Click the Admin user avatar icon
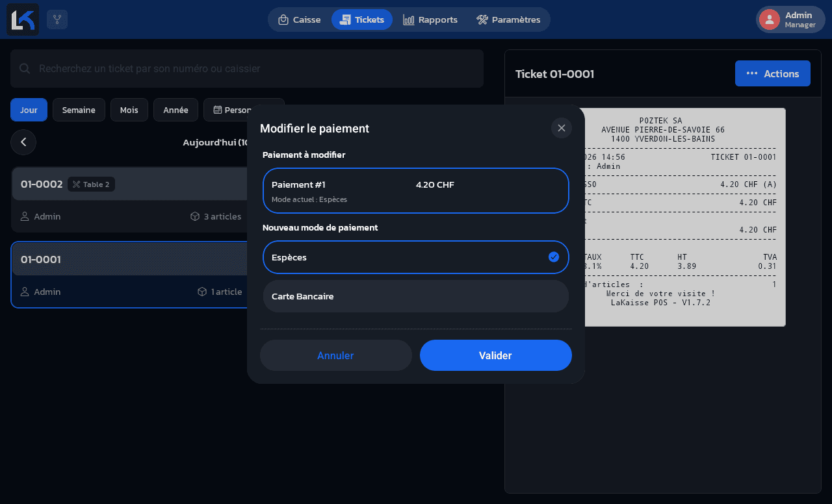 click(x=770, y=19)
